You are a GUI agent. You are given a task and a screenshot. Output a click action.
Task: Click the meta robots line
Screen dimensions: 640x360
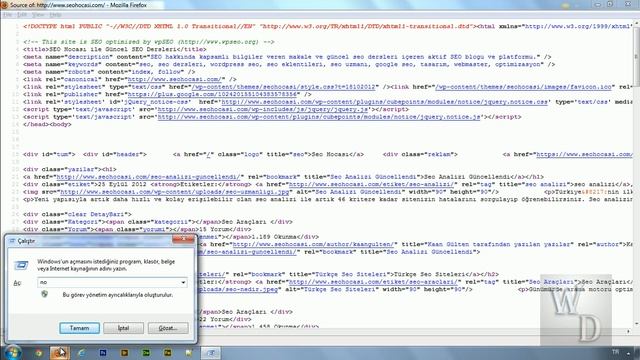pos(109,72)
